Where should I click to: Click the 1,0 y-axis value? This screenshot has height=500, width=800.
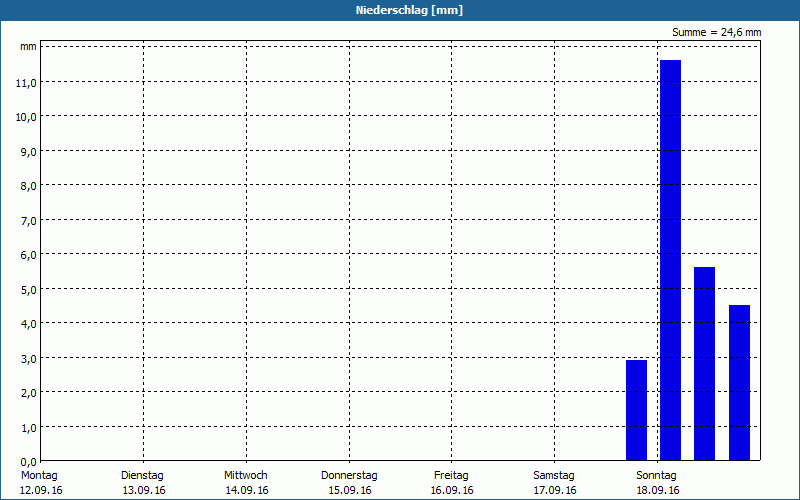[x=29, y=427]
